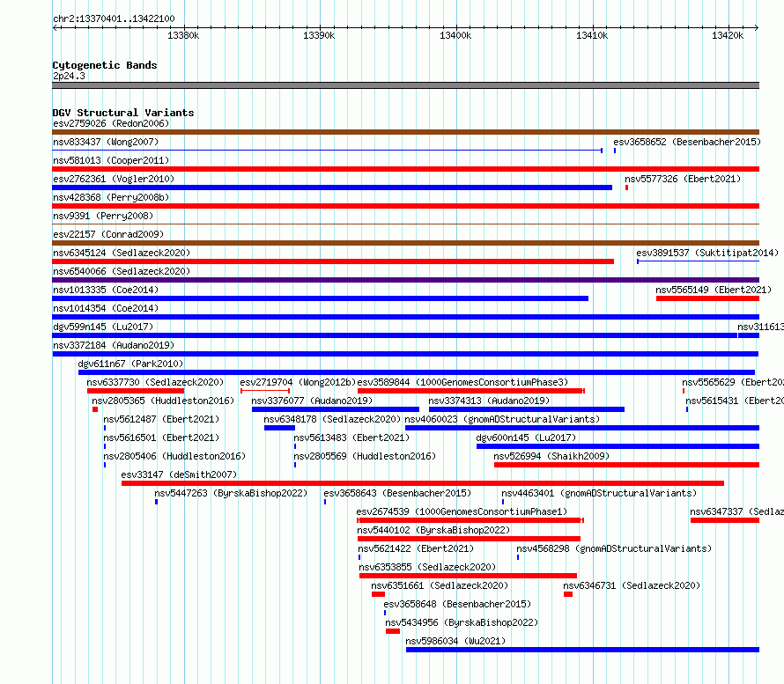The height and width of the screenshot is (684, 784).
Task: Click nsv6337730 (Sedlazeck2020) label
Action: tap(155, 382)
